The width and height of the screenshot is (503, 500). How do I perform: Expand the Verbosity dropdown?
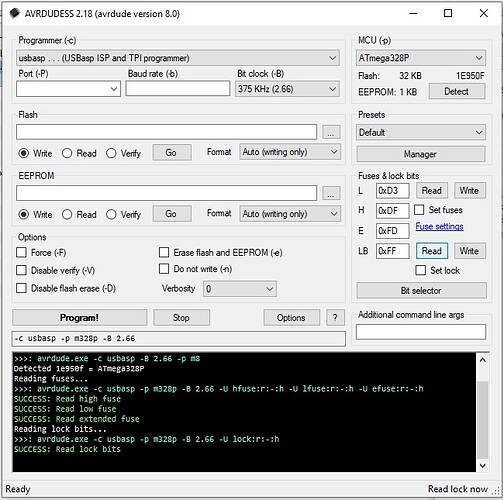[x=240, y=289]
